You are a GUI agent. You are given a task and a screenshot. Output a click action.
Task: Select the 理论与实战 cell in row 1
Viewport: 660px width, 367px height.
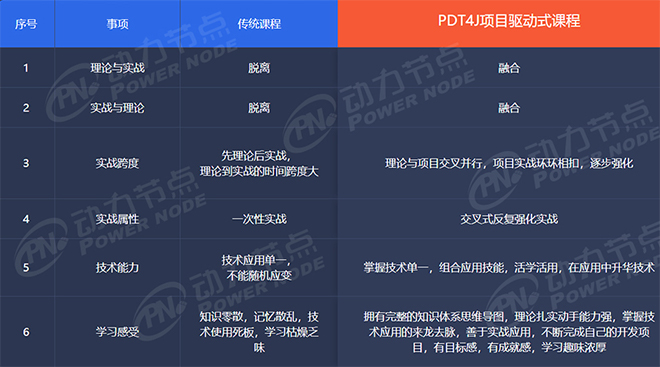tap(117, 68)
